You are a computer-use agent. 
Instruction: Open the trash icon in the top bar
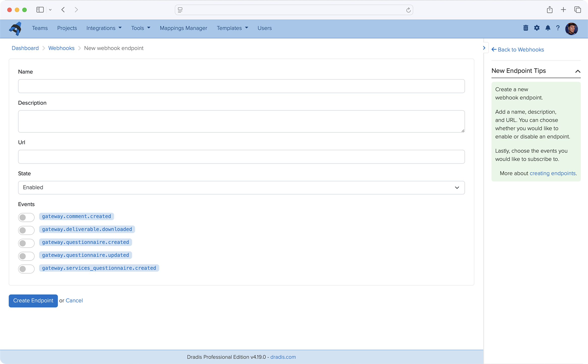coord(526,28)
